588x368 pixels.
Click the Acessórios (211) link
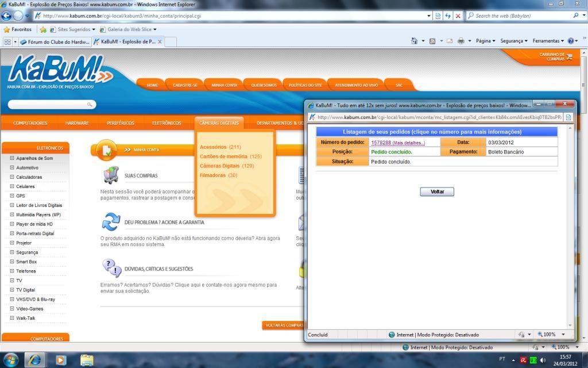point(220,147)
